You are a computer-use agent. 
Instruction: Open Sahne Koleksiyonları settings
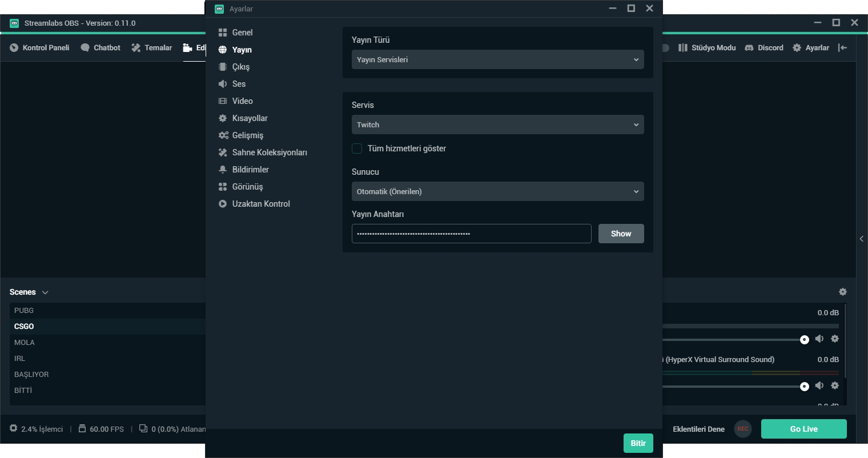pos(263,152)
